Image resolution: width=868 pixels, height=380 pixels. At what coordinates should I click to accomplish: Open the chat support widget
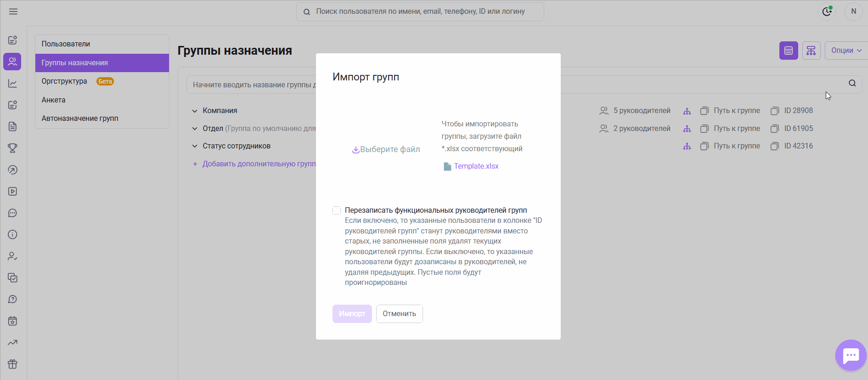pyautogui.click(x=851, y=355)
